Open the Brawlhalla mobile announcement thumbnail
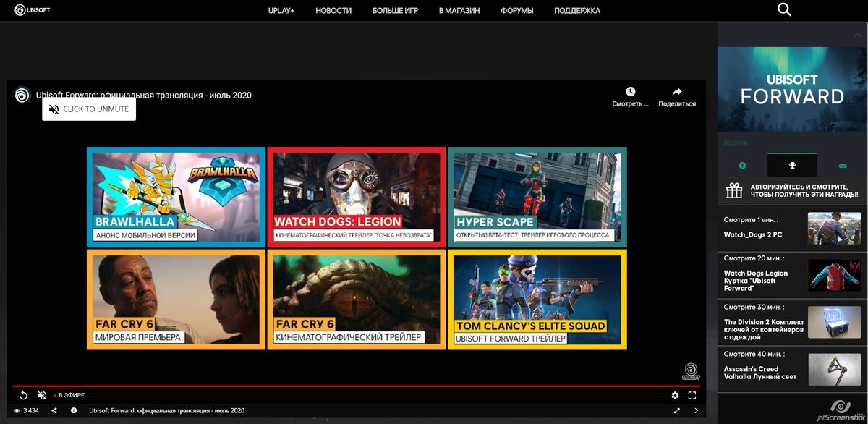Image resolution: width=868 pixels, height=424 pixels. 176,197
